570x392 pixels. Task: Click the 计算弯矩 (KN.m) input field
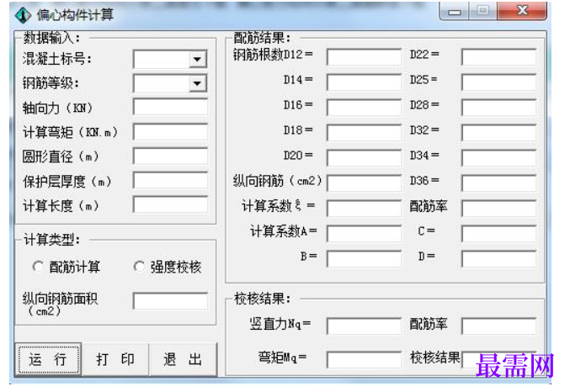(170, 132)
